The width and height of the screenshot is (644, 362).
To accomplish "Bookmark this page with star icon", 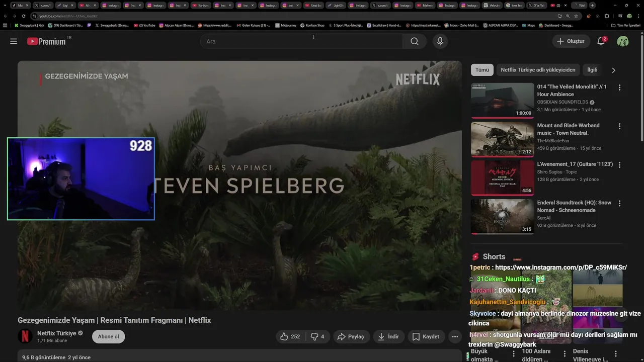I will [x=576, y=16].
